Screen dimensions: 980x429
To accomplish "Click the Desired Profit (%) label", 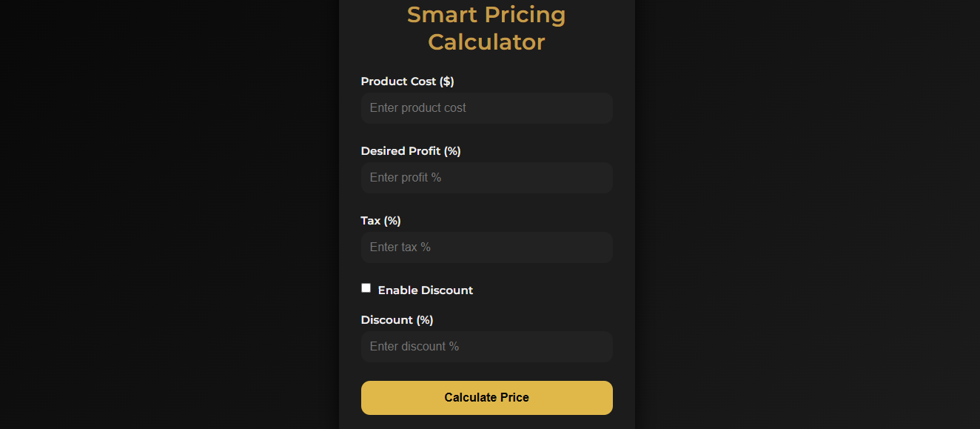I will point(410,150).
